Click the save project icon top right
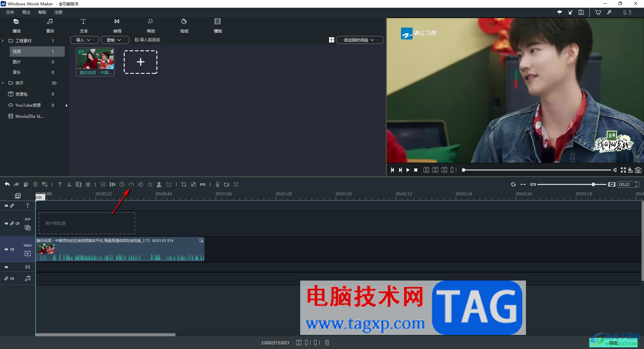 pos(581,12)
